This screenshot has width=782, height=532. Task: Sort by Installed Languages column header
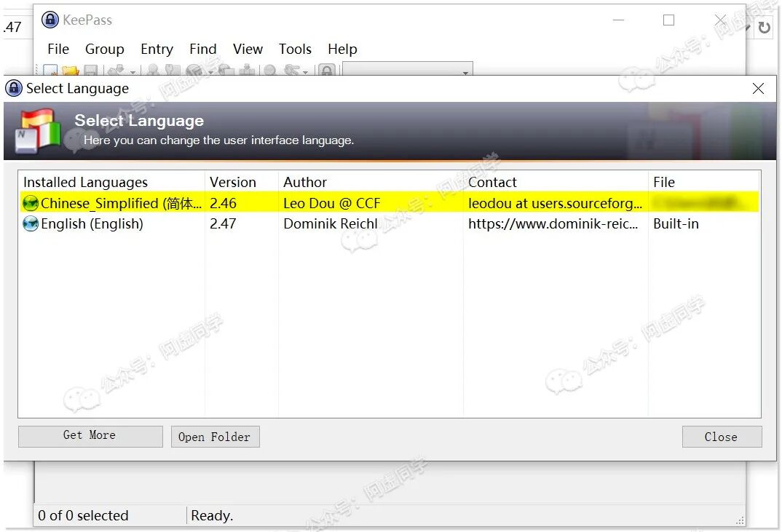click(111, 182)
